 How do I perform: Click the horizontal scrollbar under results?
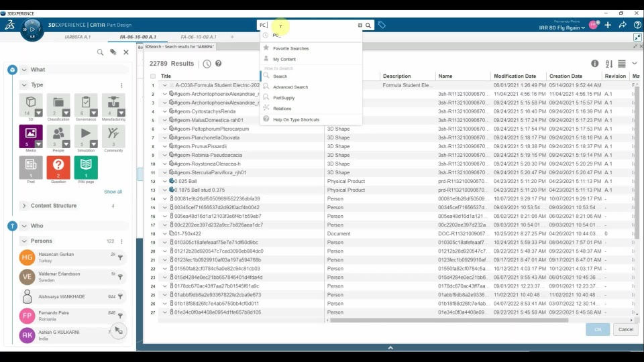[449, 320]
